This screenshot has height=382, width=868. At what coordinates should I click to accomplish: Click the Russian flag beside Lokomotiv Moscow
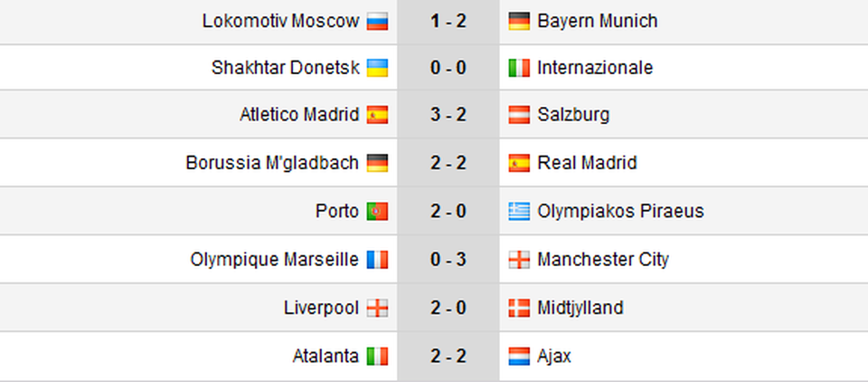click(x=377, y=22)
